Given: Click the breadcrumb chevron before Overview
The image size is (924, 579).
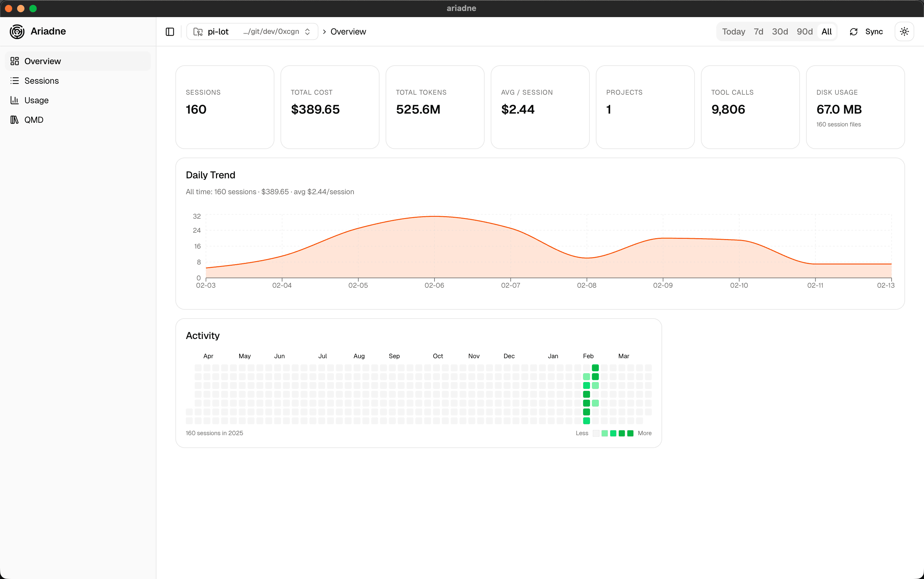Looking at the screenshot, I should tap(324, 32).
